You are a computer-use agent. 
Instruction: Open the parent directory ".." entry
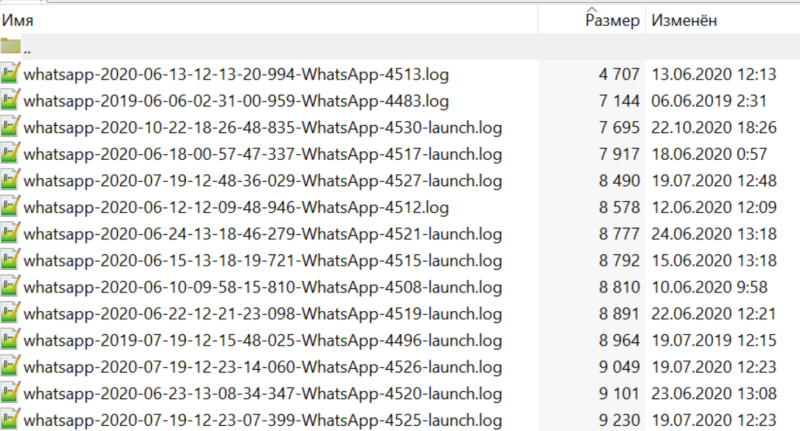point(400,47)
